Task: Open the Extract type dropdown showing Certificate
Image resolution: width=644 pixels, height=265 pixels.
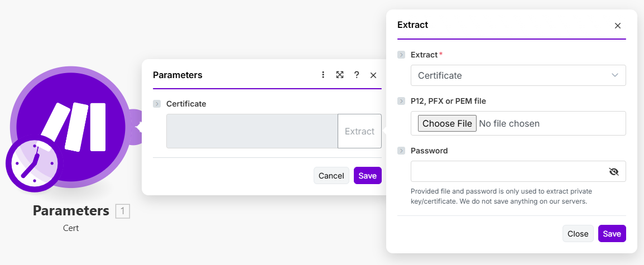Action: 518,75
